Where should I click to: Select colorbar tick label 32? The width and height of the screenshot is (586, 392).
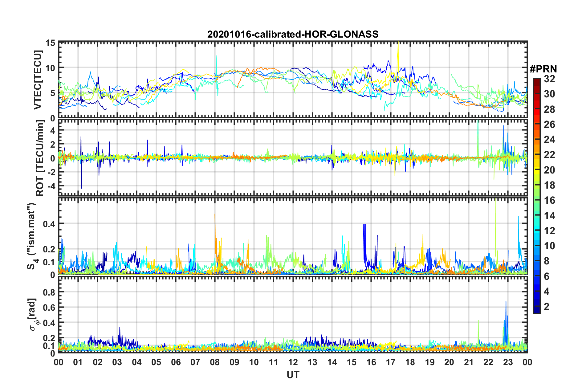pyautogui.click(x=549, y=79)
